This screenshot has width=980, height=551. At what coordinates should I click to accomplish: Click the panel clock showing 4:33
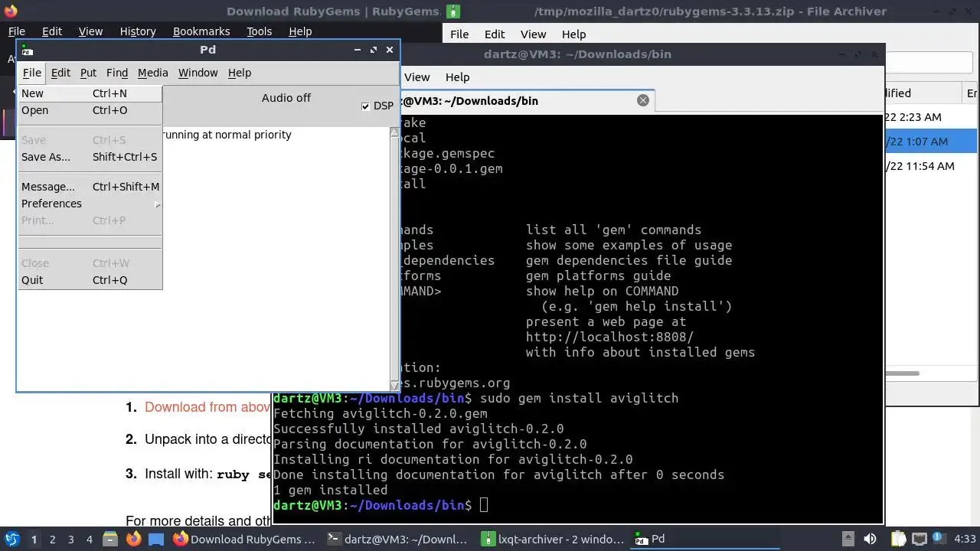(965, 540)
